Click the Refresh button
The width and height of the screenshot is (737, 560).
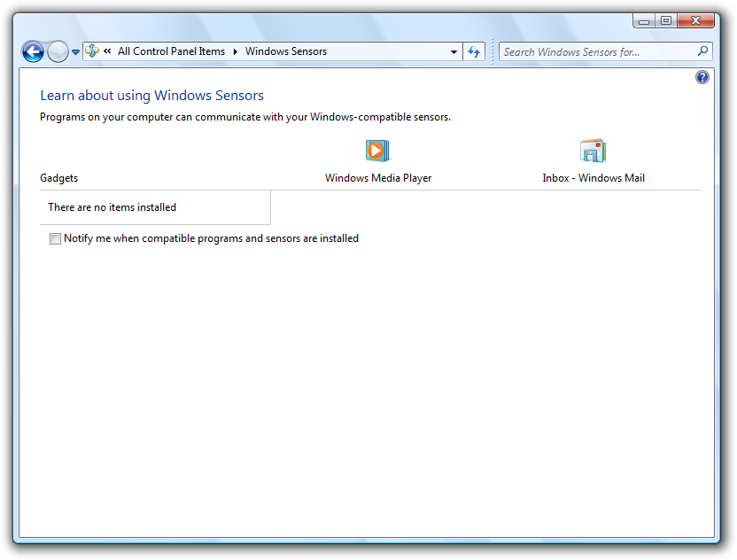(474, 51)
